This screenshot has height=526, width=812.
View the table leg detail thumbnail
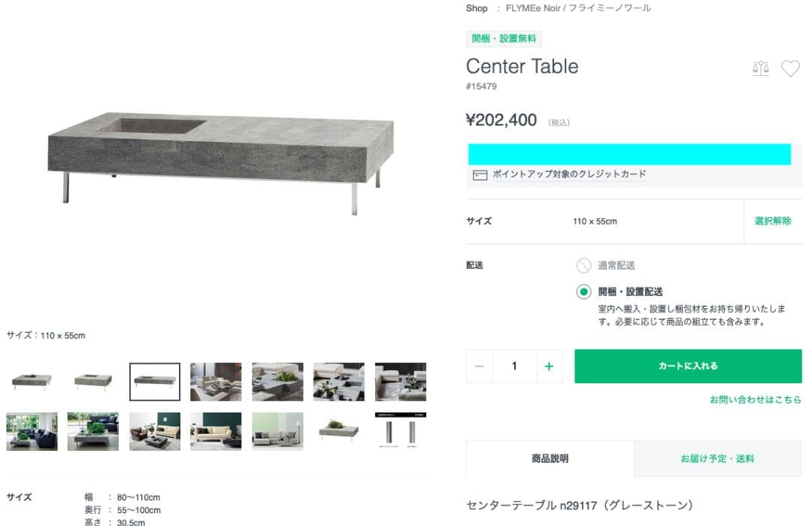click(x=400, y=431)
